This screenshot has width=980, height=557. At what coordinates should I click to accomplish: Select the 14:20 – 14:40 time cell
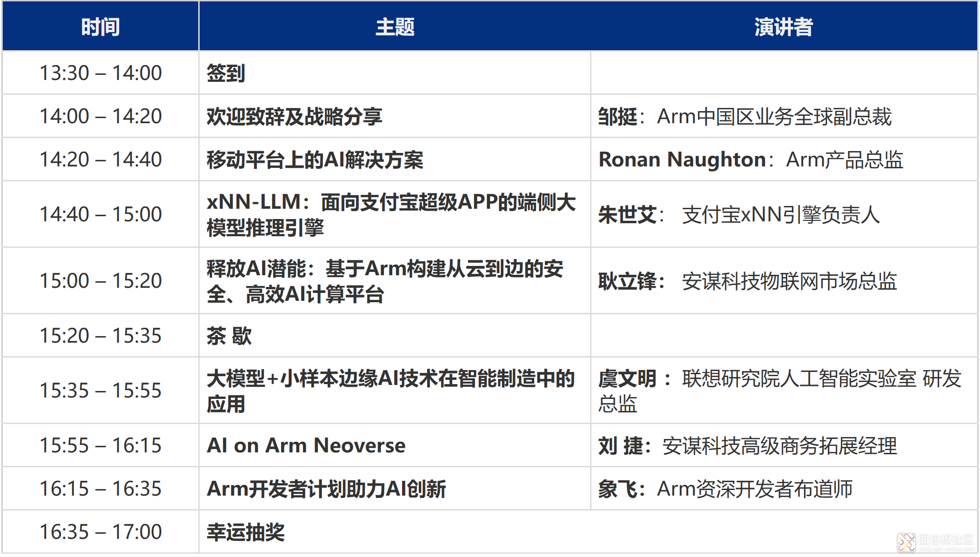click(x=101, y=159)
